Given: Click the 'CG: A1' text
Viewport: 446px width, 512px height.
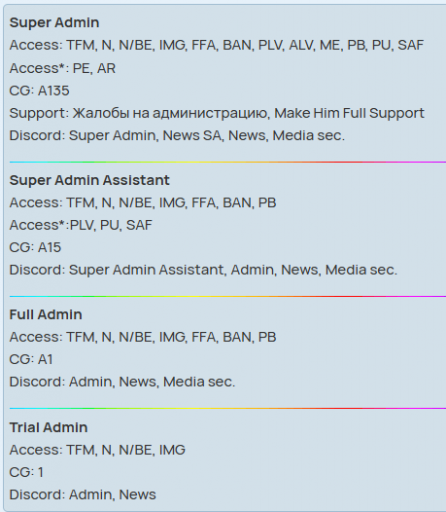Looking at the screenshot, I should click(x=31, y=359).
